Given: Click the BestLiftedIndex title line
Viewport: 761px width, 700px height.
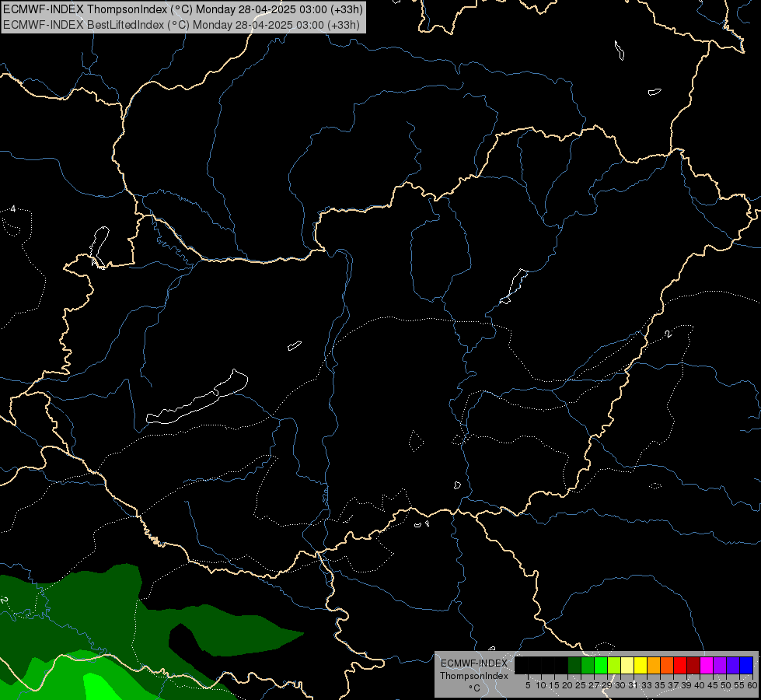Looking at the screenshot, I should (182, 24).
